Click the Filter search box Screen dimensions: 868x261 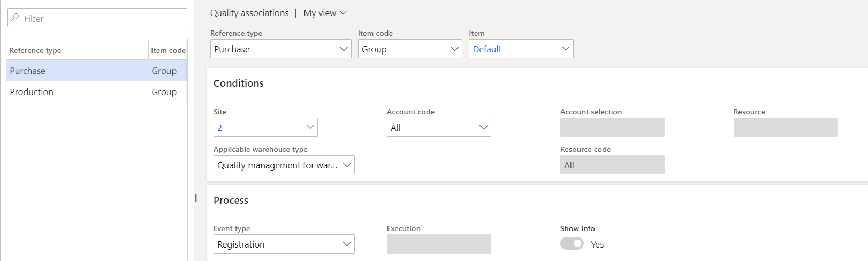(x=102, y=18)
